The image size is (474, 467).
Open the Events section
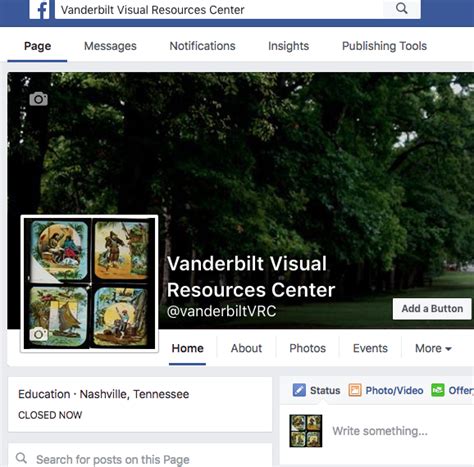[370, 348]
